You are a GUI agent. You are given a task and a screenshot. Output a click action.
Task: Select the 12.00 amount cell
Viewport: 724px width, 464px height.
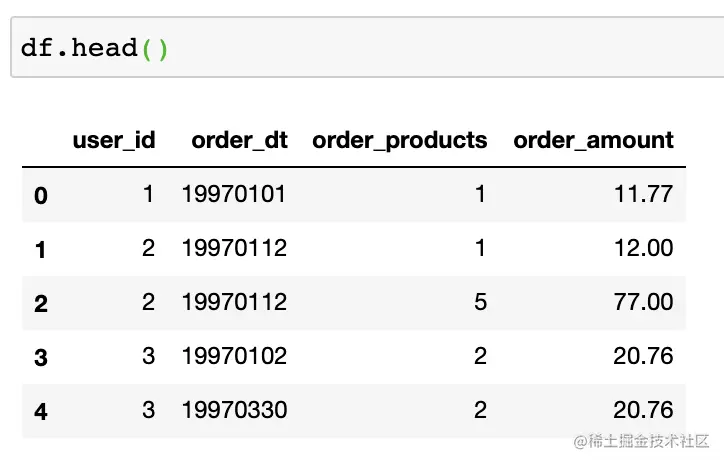643,248
